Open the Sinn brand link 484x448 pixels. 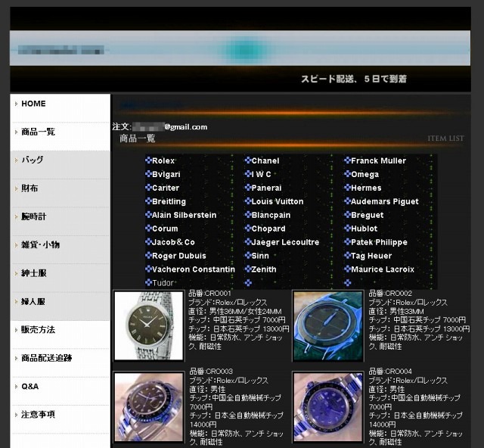[260, 256]
